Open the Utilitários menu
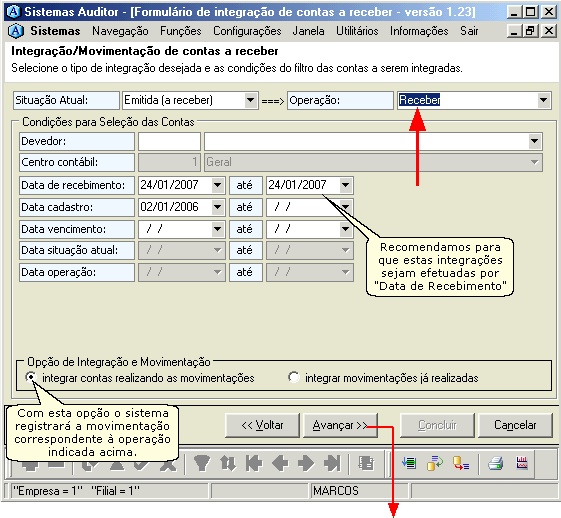 pyautogui.click(x=357, y=31)
